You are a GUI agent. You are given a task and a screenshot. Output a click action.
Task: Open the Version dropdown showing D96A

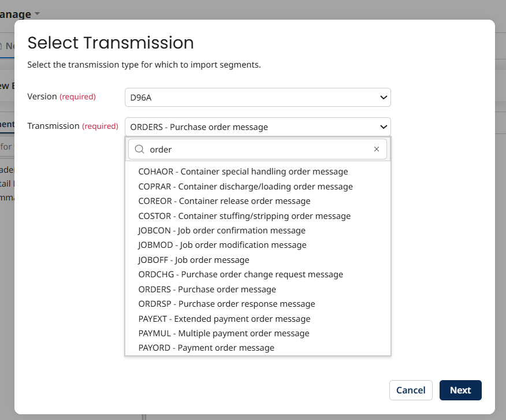(257, 98)
